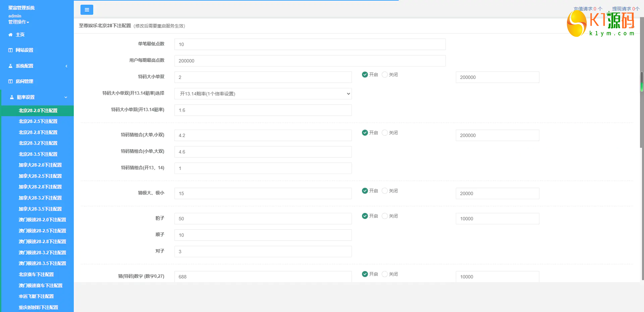Open 北京赛车下注配置 menu item
This screenshot has width=644, height=312.
click(36, 274)
